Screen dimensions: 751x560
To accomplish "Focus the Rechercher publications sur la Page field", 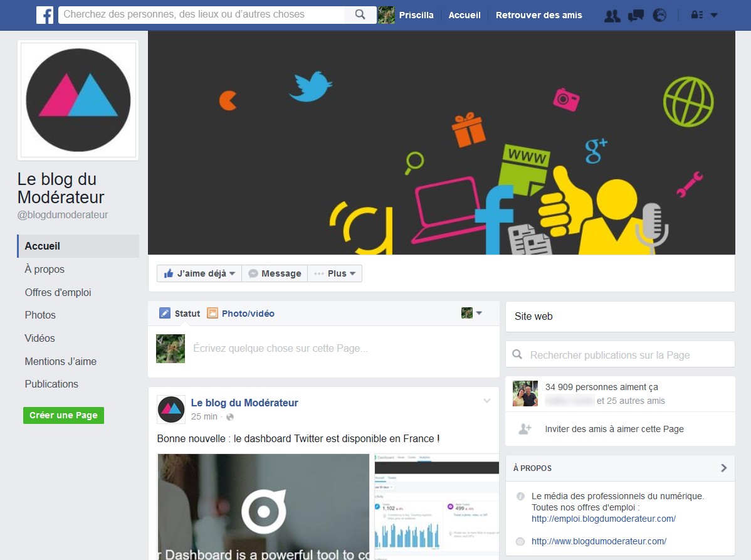I will point(621,355).
